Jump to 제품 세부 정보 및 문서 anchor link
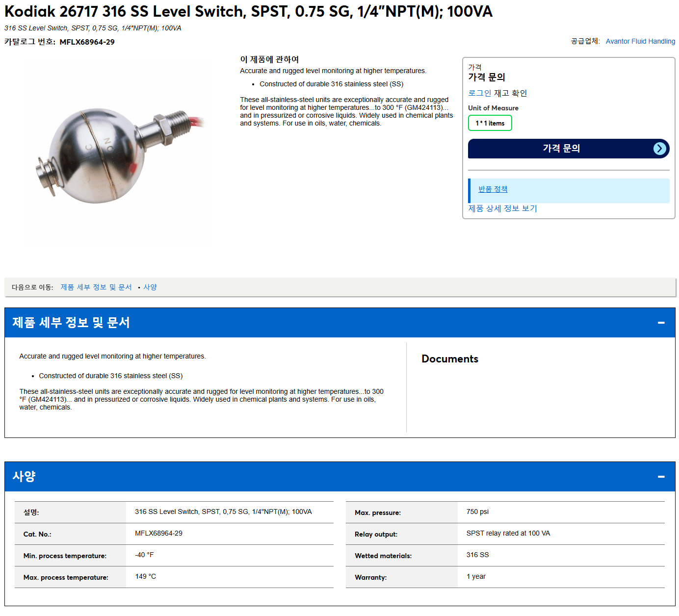The width and height of the screenshot is (679, 616). pyautogui.click(x=96, y=287)
